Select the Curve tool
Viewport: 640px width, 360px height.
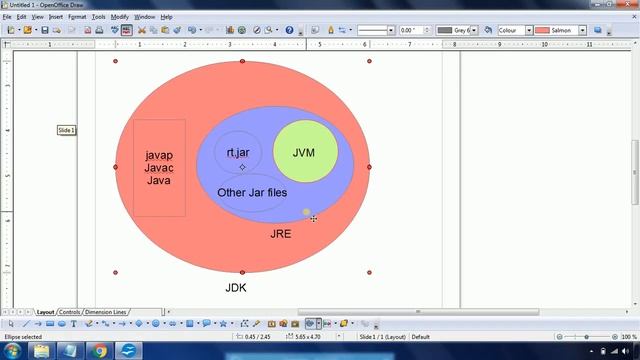(89, 324)
